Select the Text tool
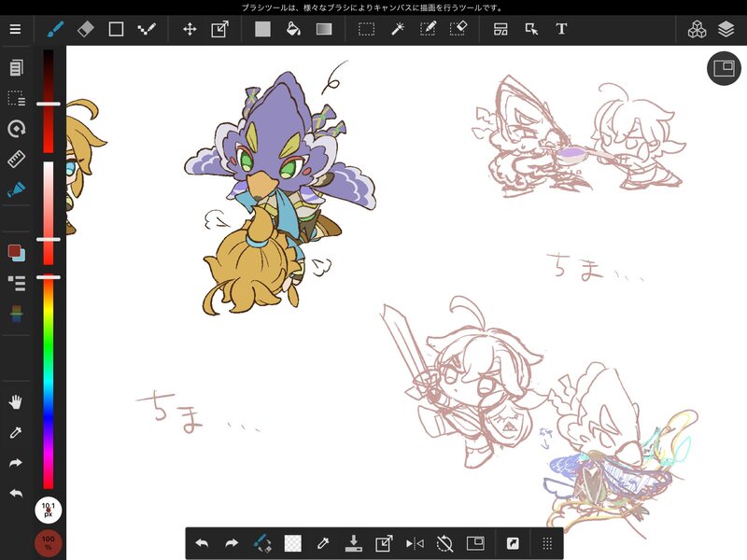 pos(561,29)
